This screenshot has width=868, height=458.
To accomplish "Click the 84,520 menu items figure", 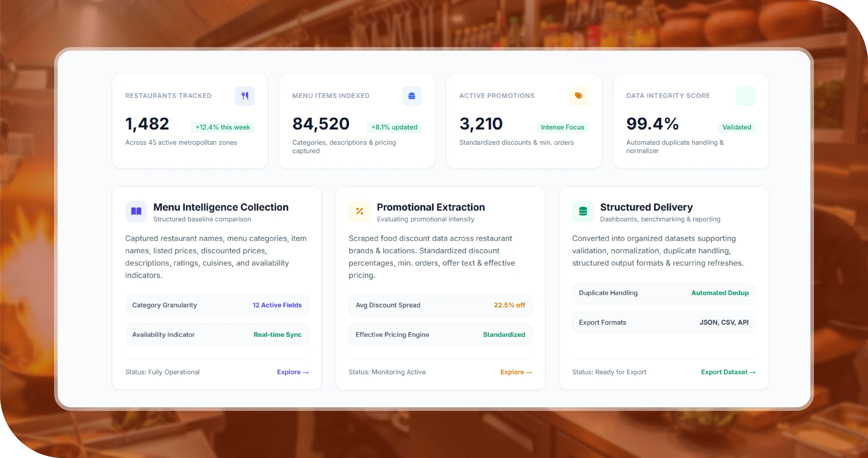I will (321, 124).
